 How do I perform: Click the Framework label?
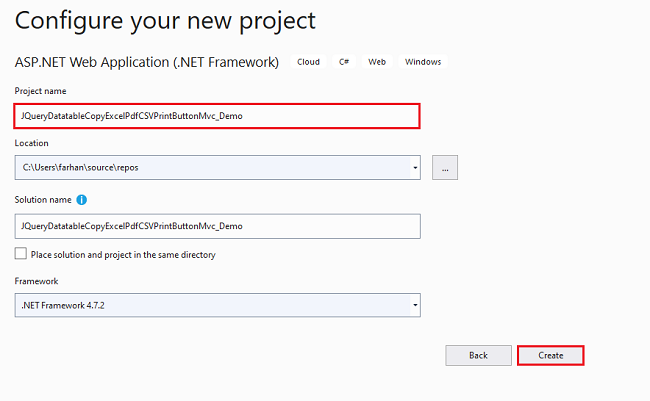pyautogui.click(x=36, y=281)
